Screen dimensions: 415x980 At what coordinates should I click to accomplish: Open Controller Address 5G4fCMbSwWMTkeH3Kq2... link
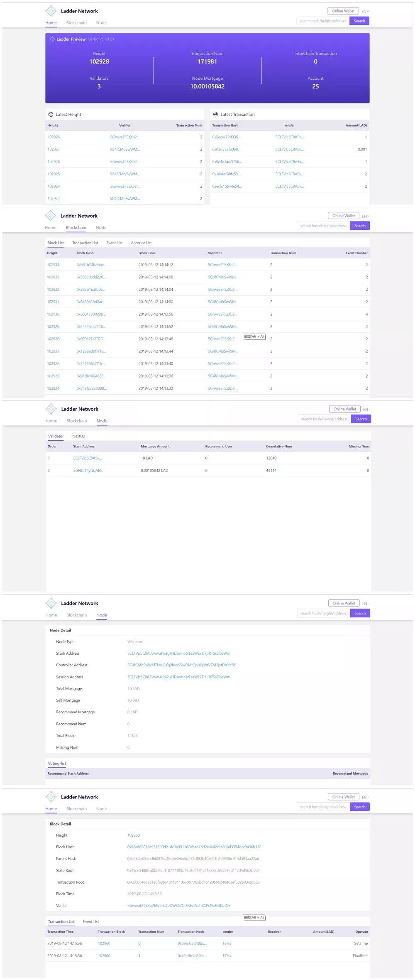(x=181, y=665)
